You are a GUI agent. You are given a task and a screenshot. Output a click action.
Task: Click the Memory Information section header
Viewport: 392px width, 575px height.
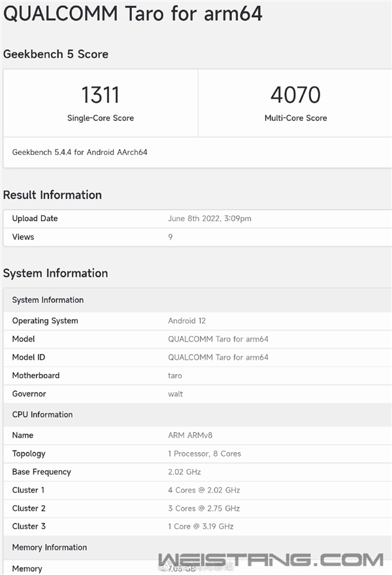[x=50, y=548]
